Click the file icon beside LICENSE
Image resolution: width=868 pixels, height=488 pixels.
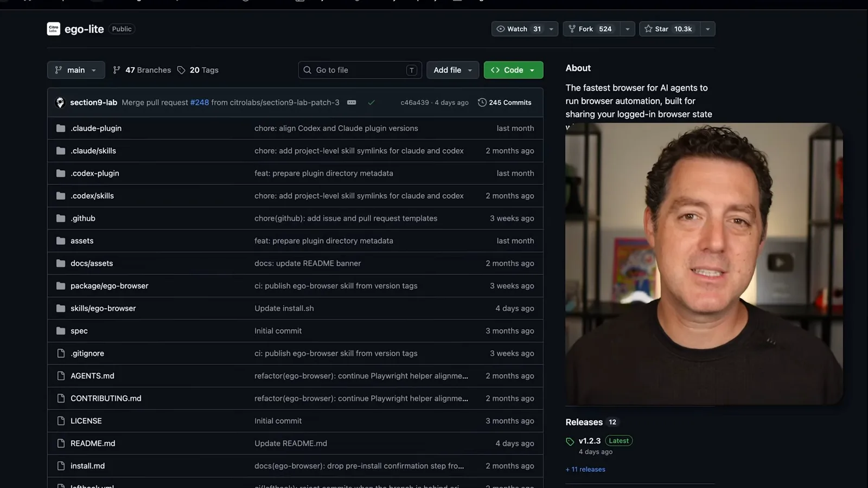[x=61, y=421]
